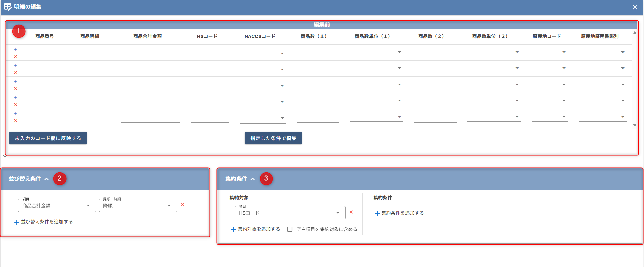Enable 空白項目を集約対象に含める checkbox
This screenshot has height=267, width=644.
(x=290, y=229)
